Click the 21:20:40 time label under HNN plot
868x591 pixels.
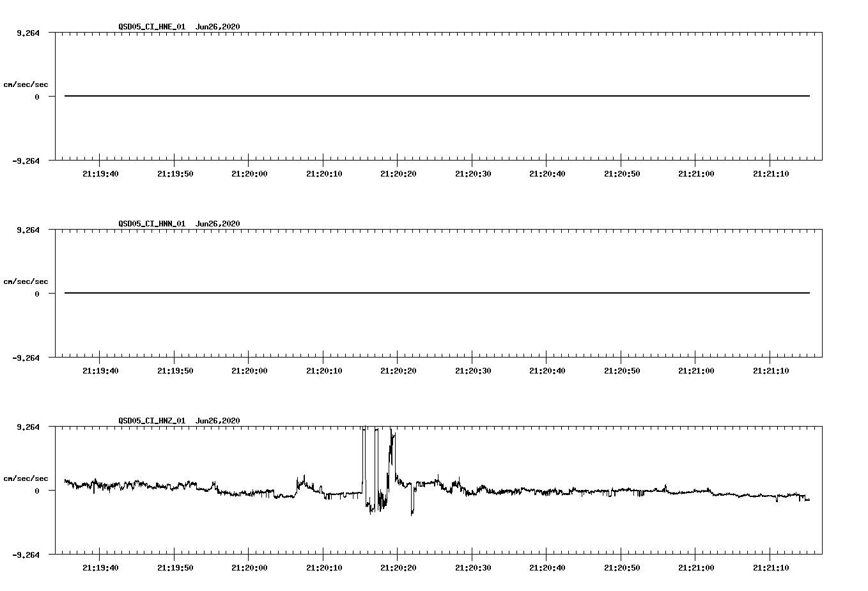pos(547,371)
